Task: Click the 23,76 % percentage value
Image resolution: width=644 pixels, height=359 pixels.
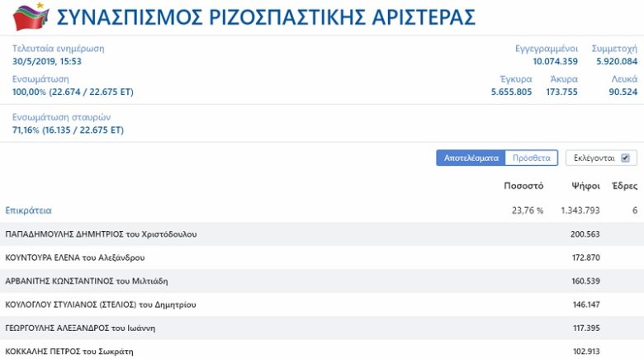Action: click(528, 210)
